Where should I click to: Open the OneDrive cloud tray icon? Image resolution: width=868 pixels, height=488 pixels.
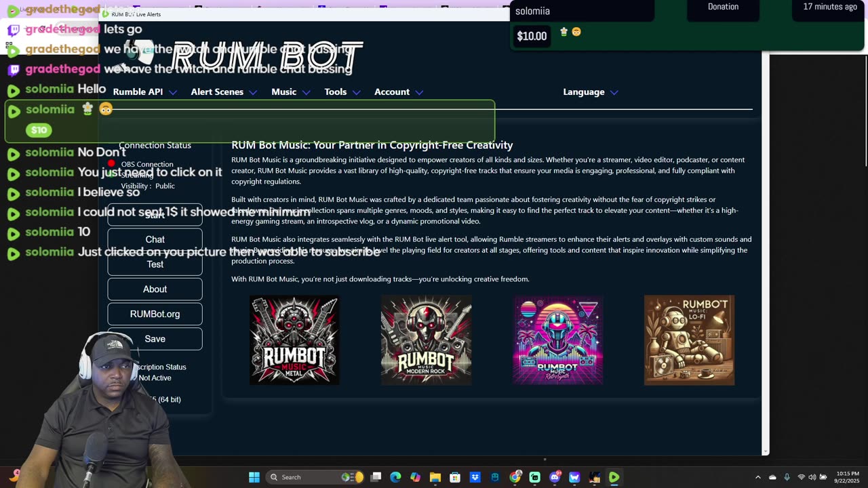click(772, 477)
